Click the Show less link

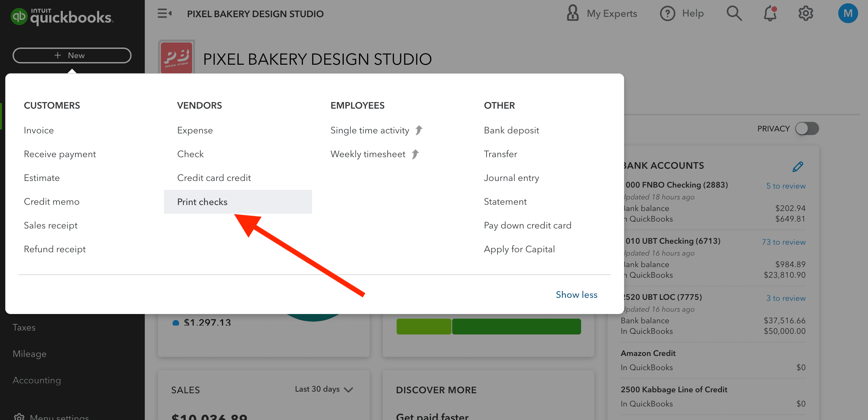(576, 295)
